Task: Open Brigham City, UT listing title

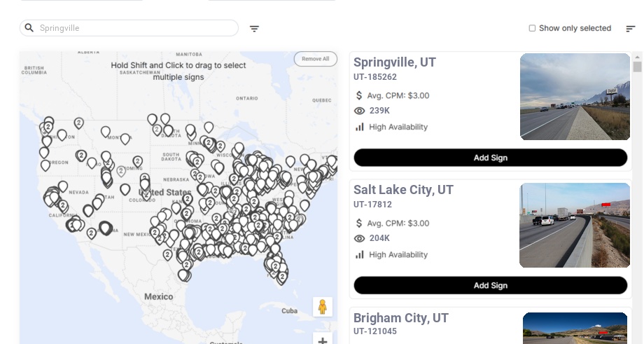Action: [x=400, y=318]
